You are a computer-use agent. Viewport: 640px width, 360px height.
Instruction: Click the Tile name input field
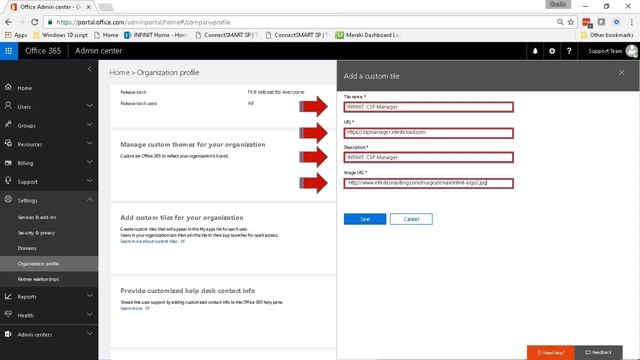pos(429,107)
